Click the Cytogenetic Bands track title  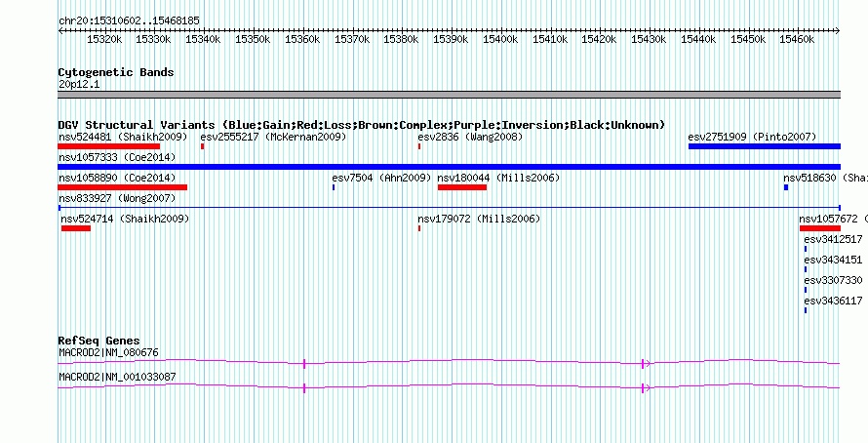tap(116, 72)
